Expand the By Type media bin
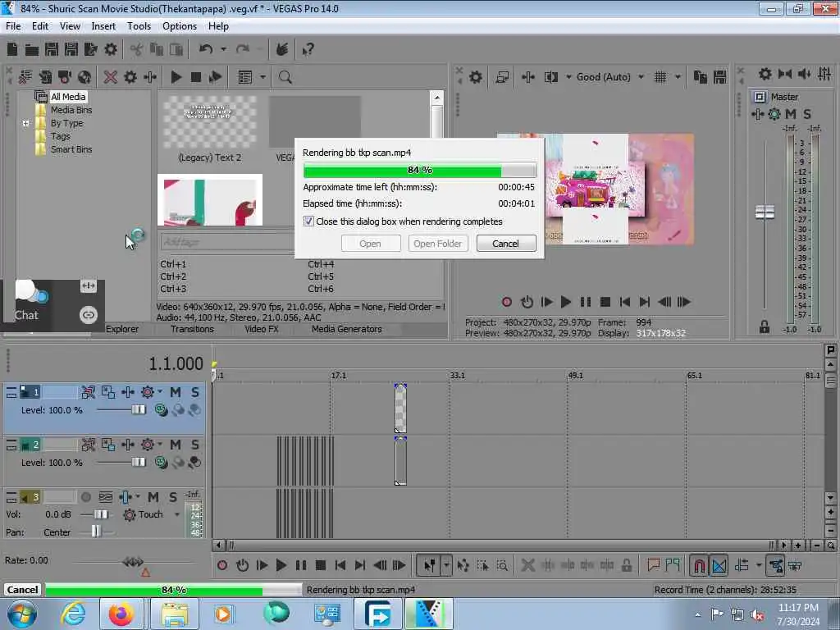The image size is (840, 630). (x=25, y=123)
